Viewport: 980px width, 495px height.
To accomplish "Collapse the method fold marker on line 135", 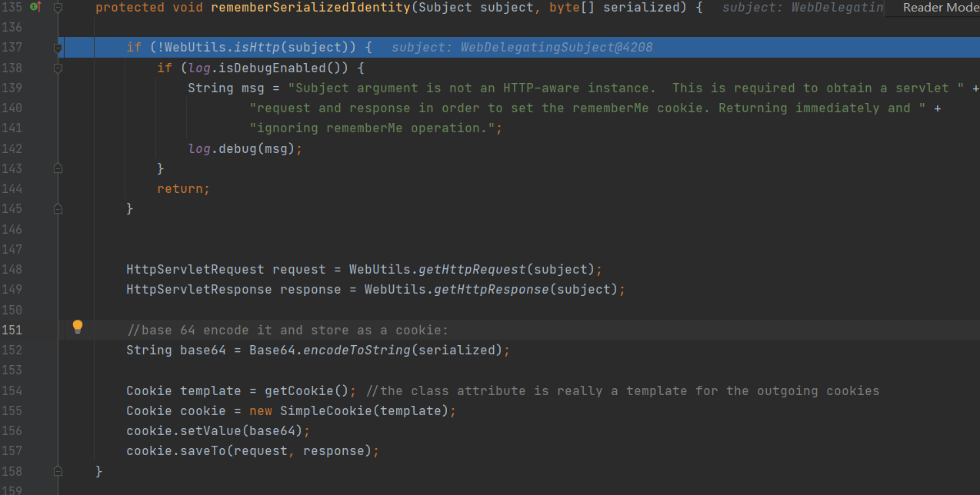I will click(x=58, y=7).
